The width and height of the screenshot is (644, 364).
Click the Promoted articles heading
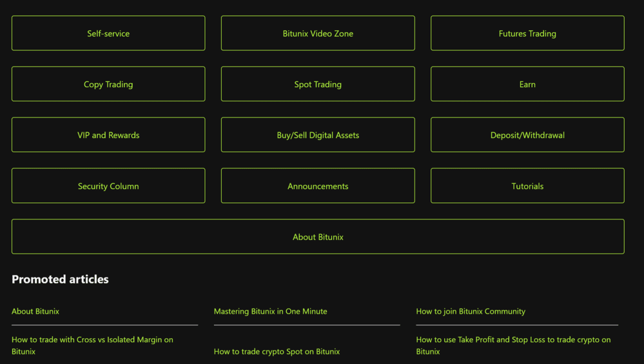tap(60, 279)
